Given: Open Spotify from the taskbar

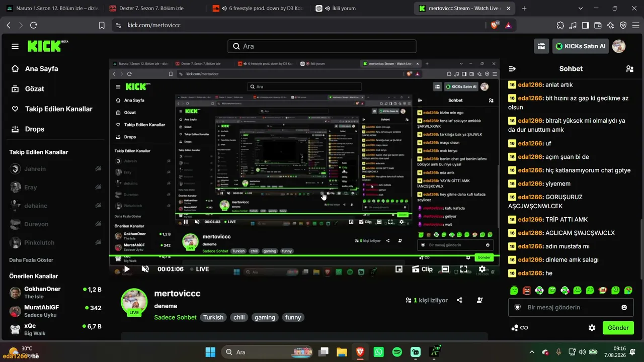Looking at the screenshot, I should coord(397,352).
